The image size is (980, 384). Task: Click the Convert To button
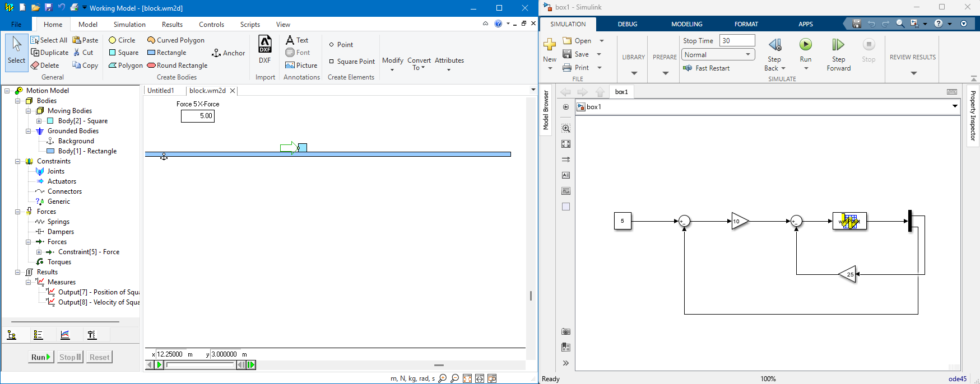419,64
